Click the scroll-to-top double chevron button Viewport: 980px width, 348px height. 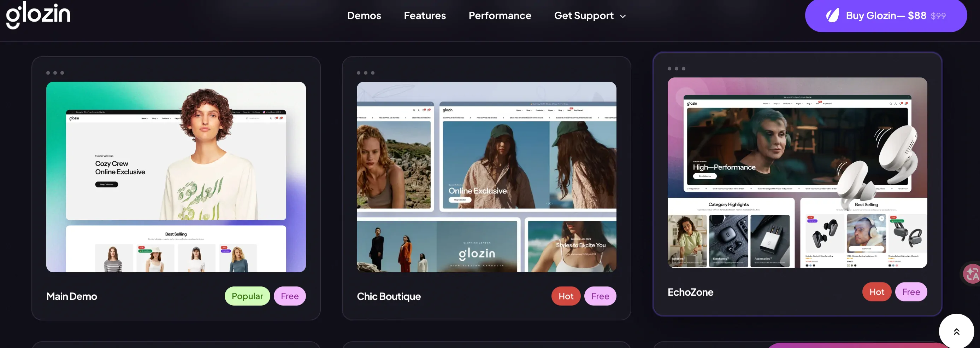tap(956, 331)
